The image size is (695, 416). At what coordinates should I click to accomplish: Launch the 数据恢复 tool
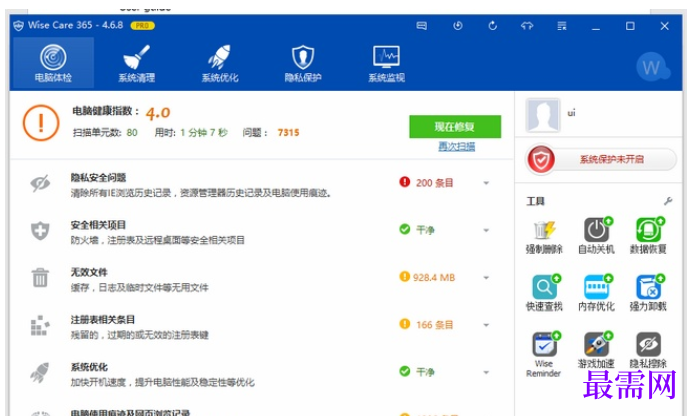[648, 237]
